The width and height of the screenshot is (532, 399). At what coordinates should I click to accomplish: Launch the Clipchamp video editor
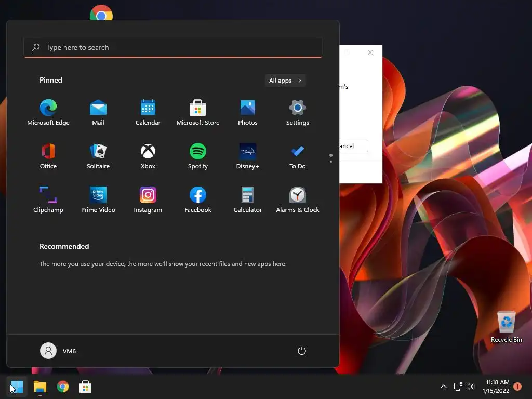pos(48,200)
